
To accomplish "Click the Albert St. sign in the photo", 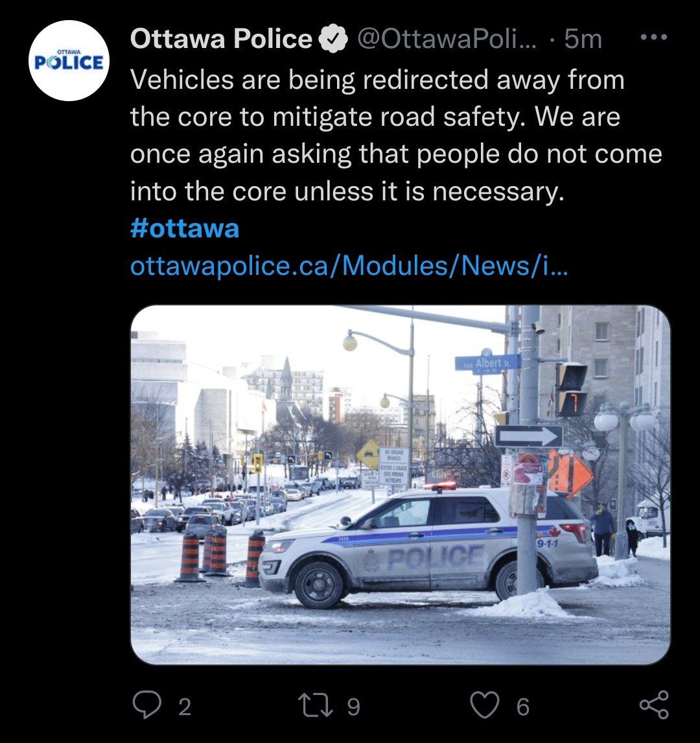I will coord(488,364).
